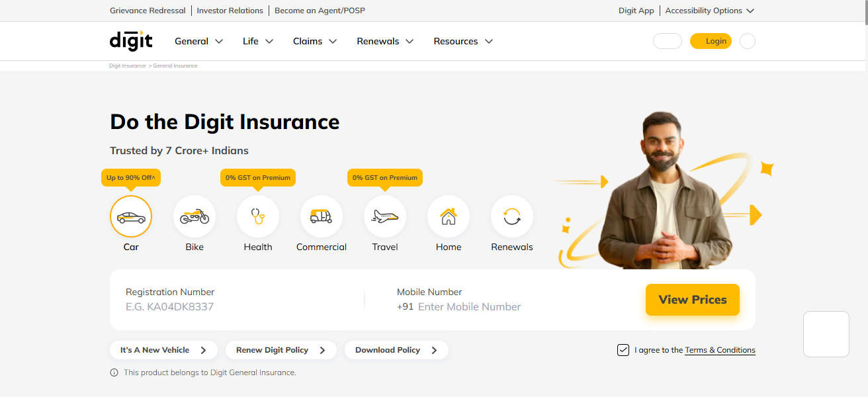Click the round button right of Login
Viewport: 868px width, 397px height.
(x=748, y=41)
